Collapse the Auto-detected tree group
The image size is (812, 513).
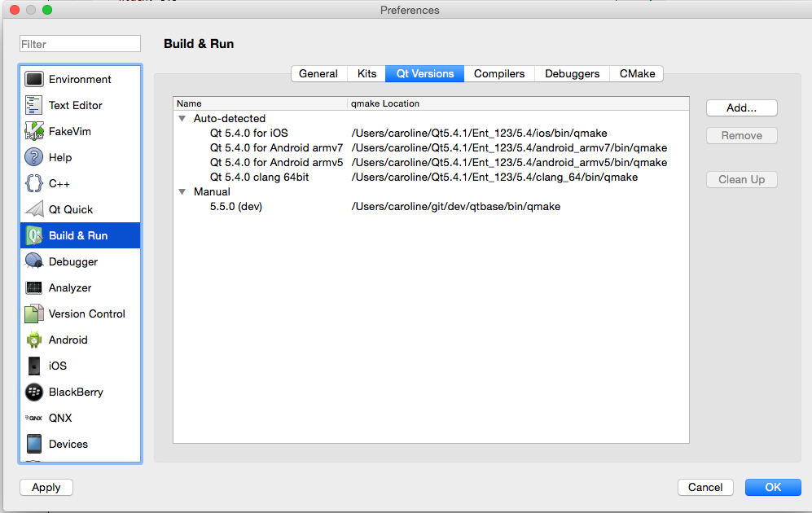pyautogui.click(x=182, y=119)
